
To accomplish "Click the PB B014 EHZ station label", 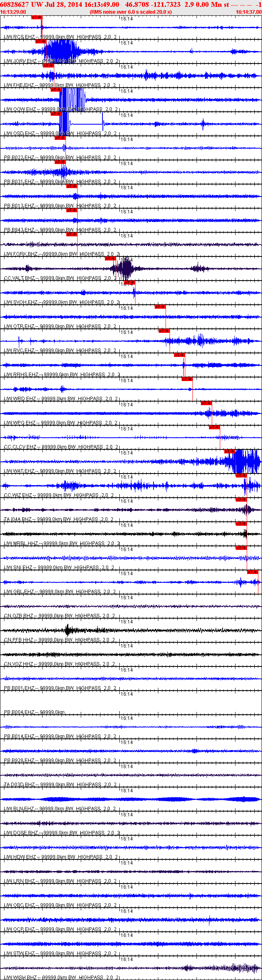I will tap(60, 736).
